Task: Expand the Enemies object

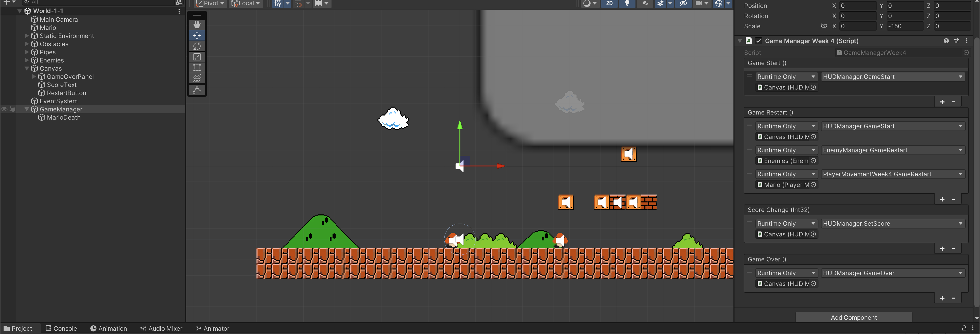Action: click(27, 60)
